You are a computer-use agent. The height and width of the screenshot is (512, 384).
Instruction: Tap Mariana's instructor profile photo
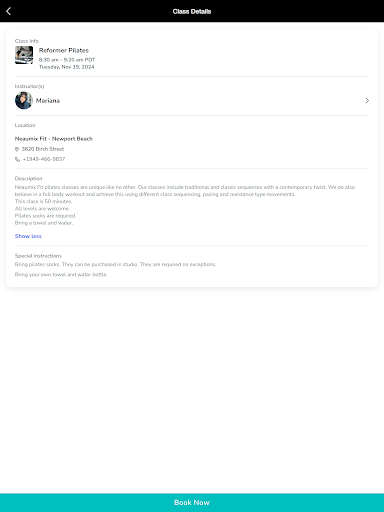coord(24,100)
